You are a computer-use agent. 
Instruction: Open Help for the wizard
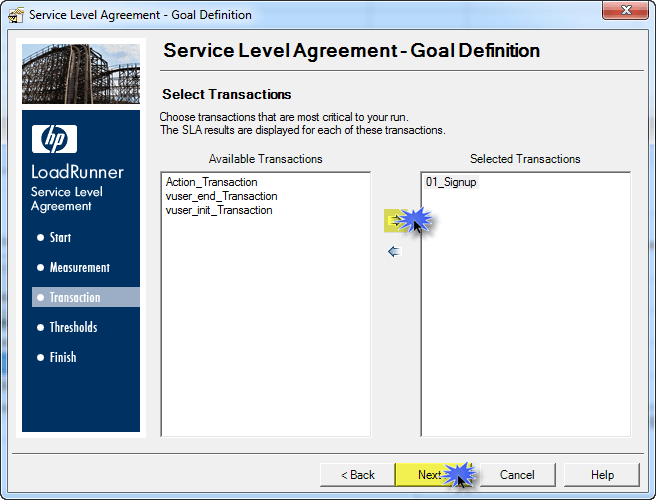click(x=602, y=474)
